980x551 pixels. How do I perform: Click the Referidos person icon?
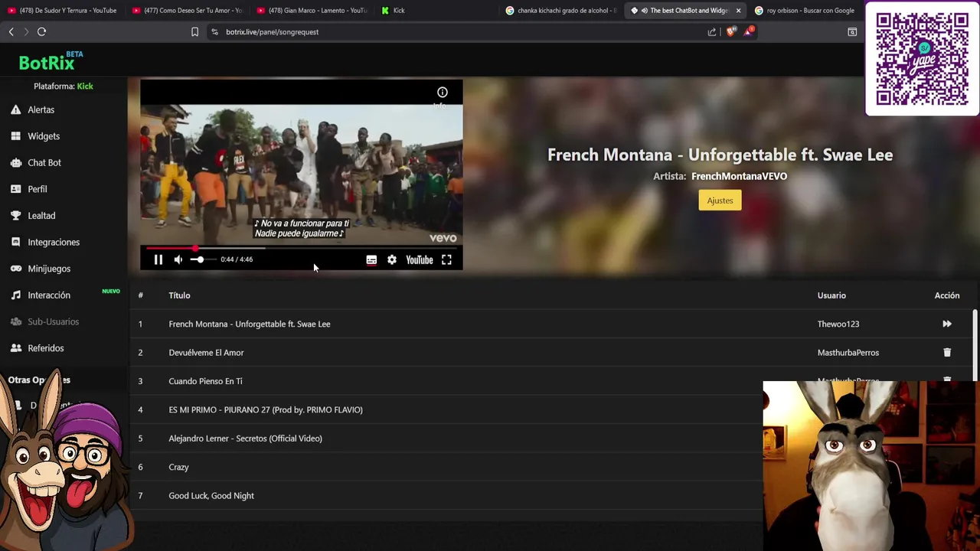coord(15,348)
